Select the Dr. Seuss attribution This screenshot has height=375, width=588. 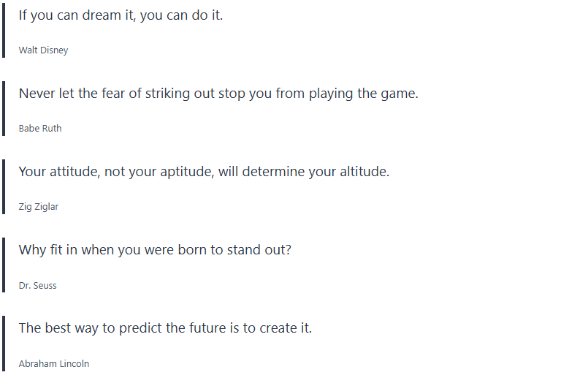[x=38, y=285]
